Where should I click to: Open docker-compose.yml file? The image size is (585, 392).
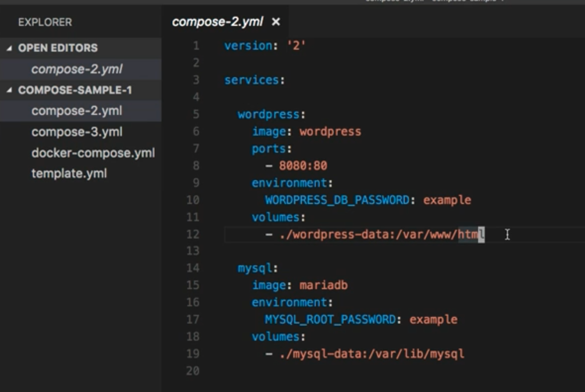coord(93,153)
